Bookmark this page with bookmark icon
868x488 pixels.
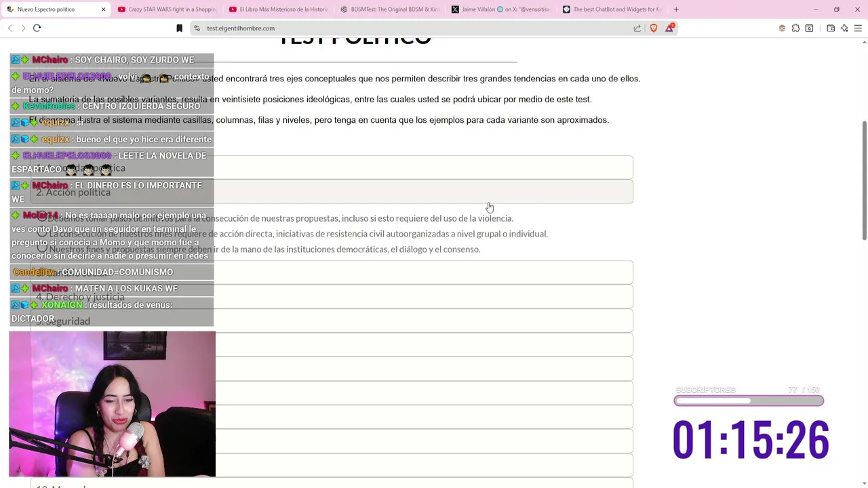click(x=179, y=28)
